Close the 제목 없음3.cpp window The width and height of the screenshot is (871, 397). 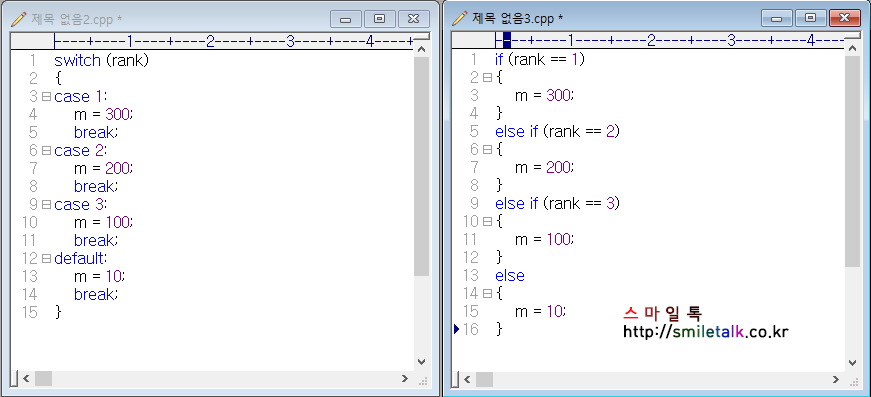pyautogui.click(x=845, y=18)
